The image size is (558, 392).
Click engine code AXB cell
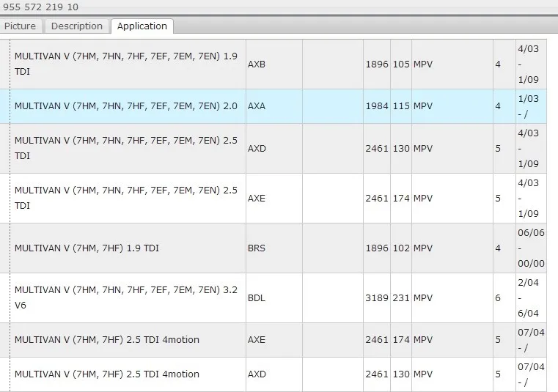tap(274, 64)
